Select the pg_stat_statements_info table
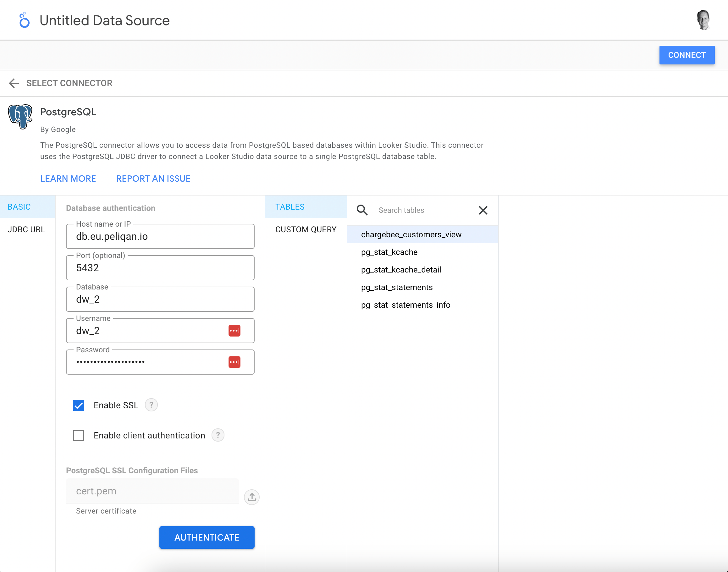The width and height of the screenshot is (728, 572). tap(422, 305)
